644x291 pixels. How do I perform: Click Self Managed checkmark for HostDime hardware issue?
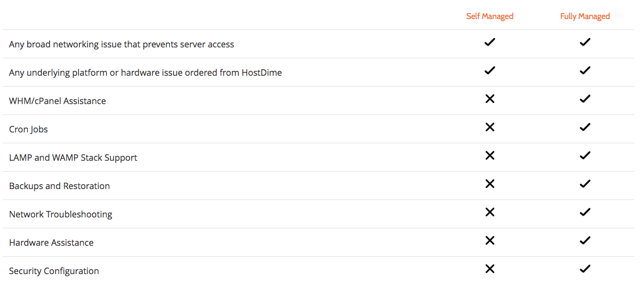tap(489, 70)
